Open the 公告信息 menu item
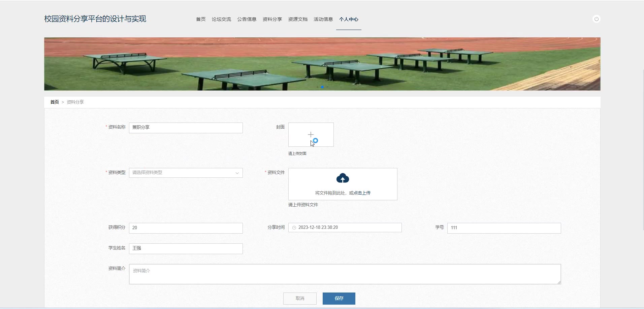This screenshot has width=644, height=309. pos(247,19)
